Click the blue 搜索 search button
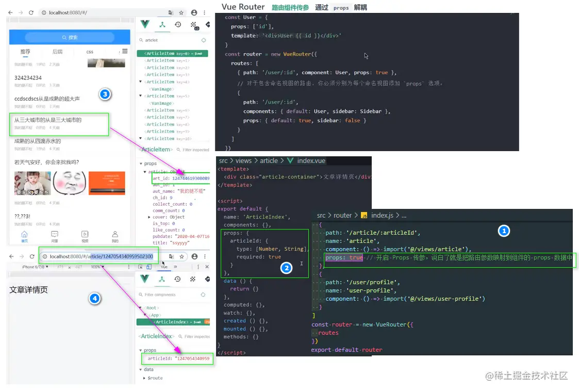The height and width of the screenshot is (392, 579). (x=70, y=37)
